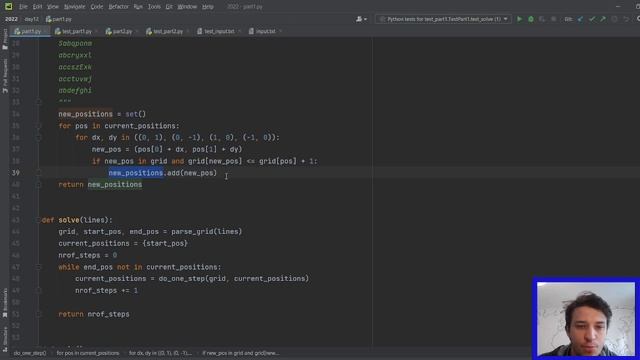Collapse the 'for dx, dy in' loop block
640x360 pixels.
click(38, 138)
